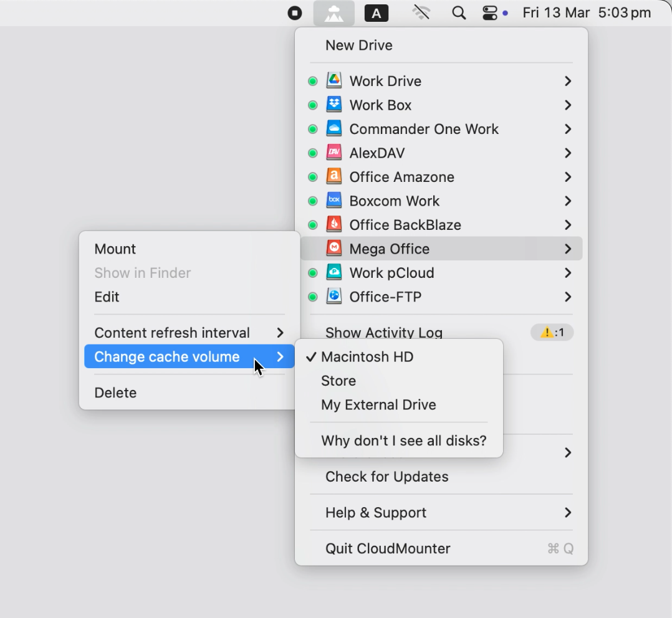672x618 pixels.
Task: Open the Help & Support menu item
Action: pyautogui.click(x=441, y=513)
